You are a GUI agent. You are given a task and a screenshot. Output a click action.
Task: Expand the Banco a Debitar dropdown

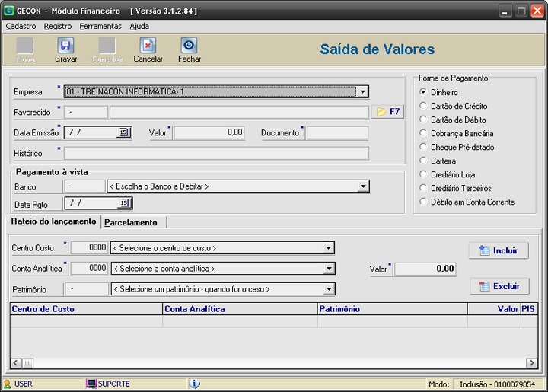(x=363, y=186)
